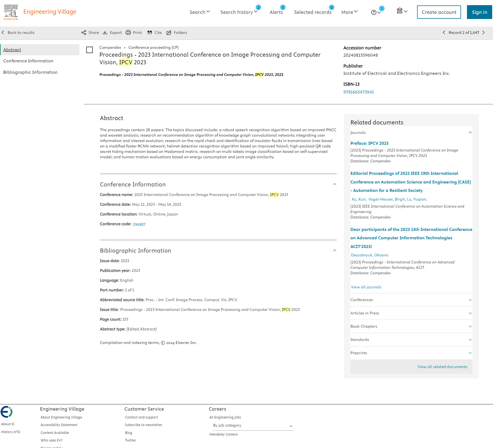Open author Vogel-Heuser, Birgit link
This screenshot has height=448, width=493.
(387, 199)
